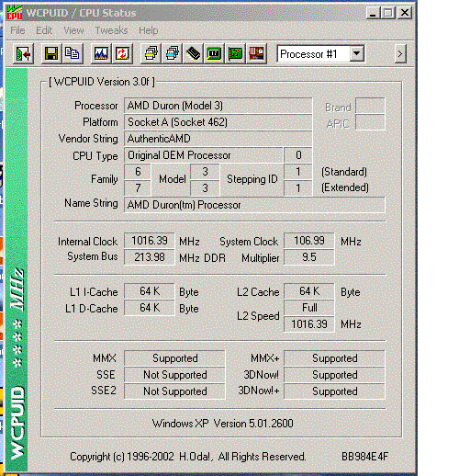Click the System Clock 106.99 value
This screenshot has height=476, width=470.
[309, 241]
